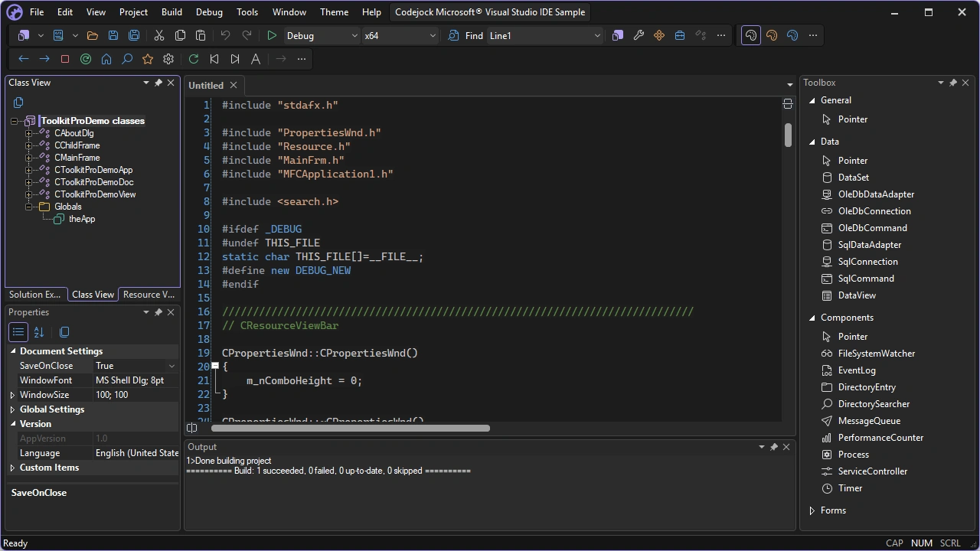This screenshot has height=551, width=980.
Task: Click the orange Favorites star icon
Action: [148, 59]
